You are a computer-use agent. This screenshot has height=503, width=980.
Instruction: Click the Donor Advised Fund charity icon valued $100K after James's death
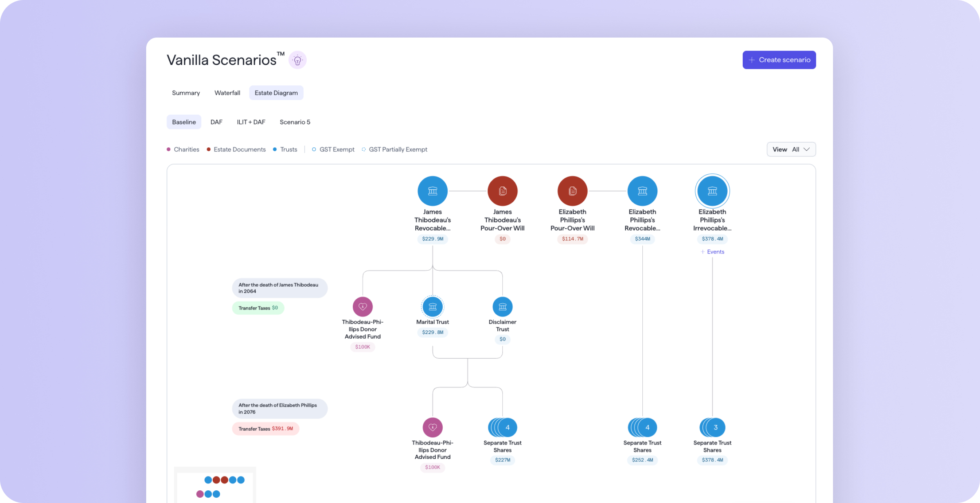pos(363,307)
